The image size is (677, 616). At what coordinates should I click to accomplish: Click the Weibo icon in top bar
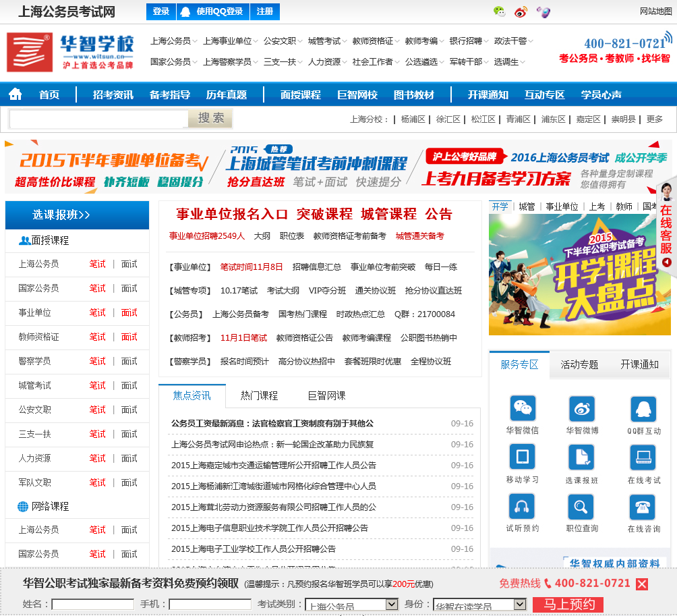coord(521,12)
